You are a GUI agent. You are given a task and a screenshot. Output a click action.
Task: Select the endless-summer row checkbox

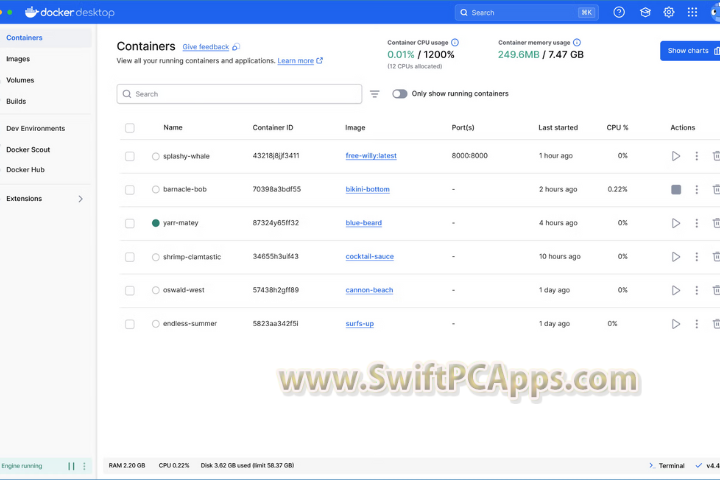coord(130,324)
